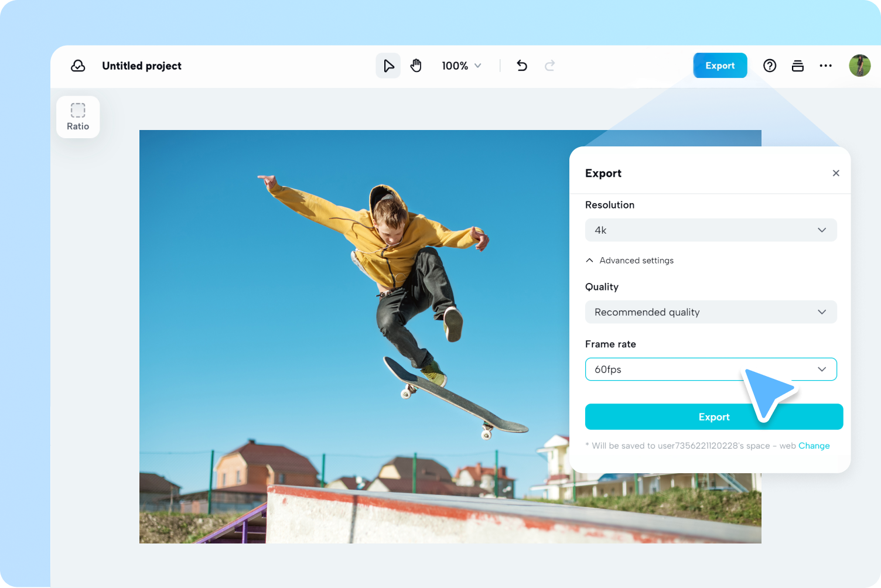
Task: Click Export inside the Export panel
Action: (x=714, y=416)
